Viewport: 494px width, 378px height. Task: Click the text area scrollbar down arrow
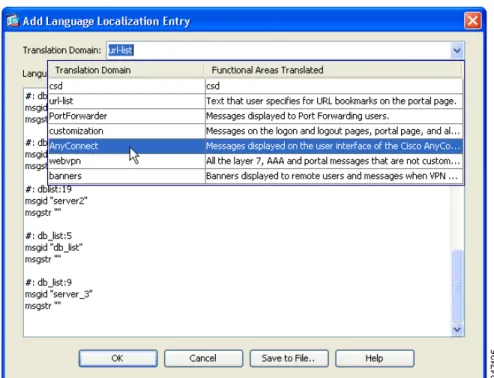(x=457, y=330)
